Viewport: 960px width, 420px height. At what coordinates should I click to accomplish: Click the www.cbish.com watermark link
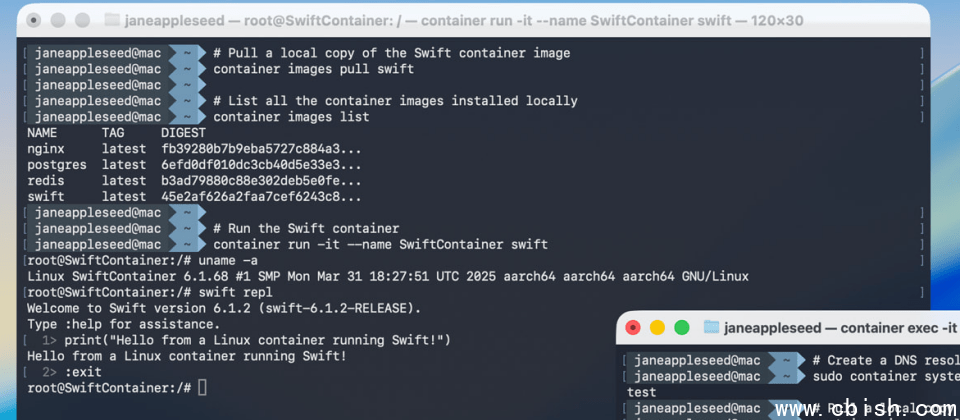tap(866, 409)
